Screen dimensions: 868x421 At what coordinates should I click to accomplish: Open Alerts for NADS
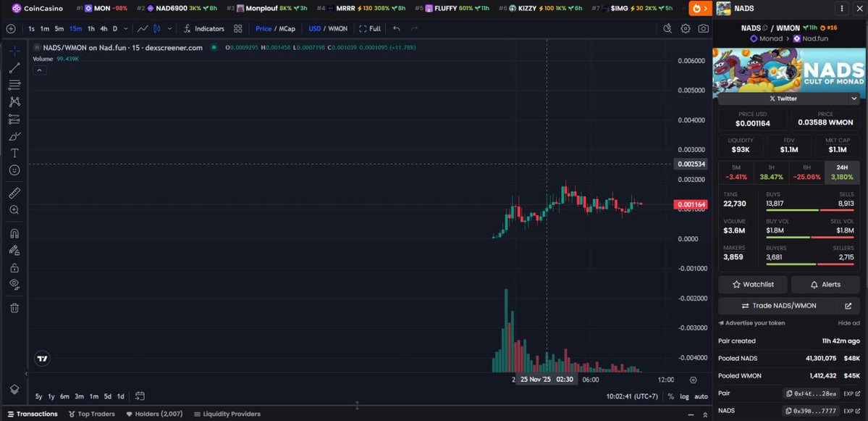[825, 284]
